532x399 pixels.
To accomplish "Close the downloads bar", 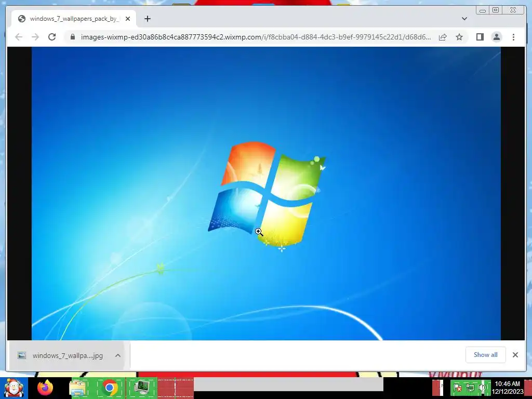I will pyautogui.click(x=515, y=354).
